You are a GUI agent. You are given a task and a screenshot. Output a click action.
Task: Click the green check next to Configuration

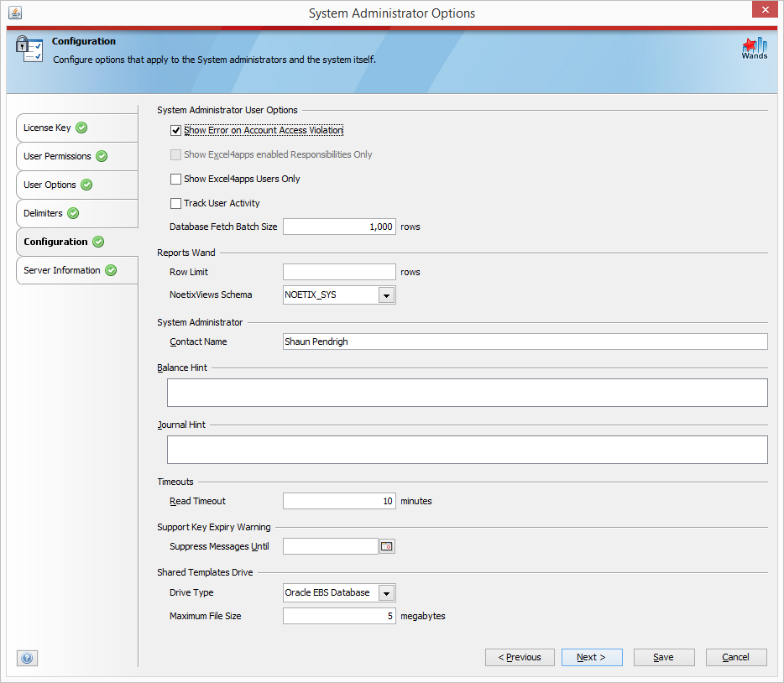click(x=98, y=242)
